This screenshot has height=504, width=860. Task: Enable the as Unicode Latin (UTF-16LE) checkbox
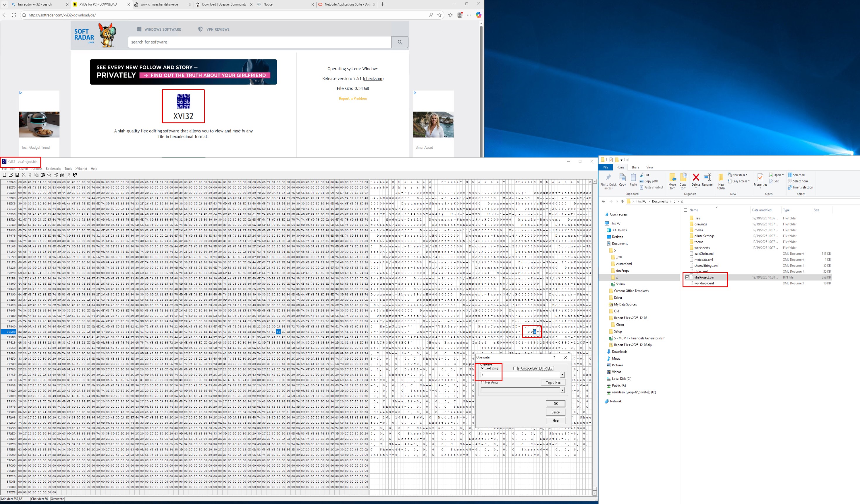[514, 368]
